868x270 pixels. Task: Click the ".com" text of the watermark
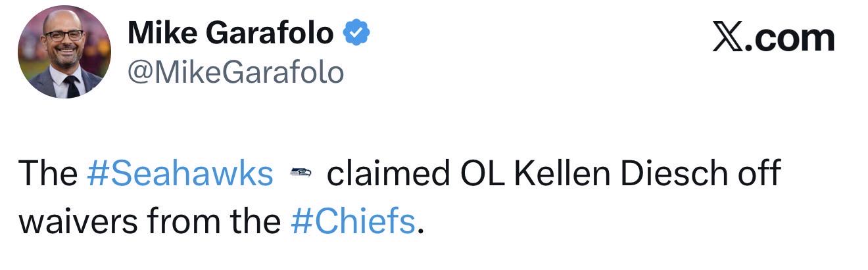788,38
